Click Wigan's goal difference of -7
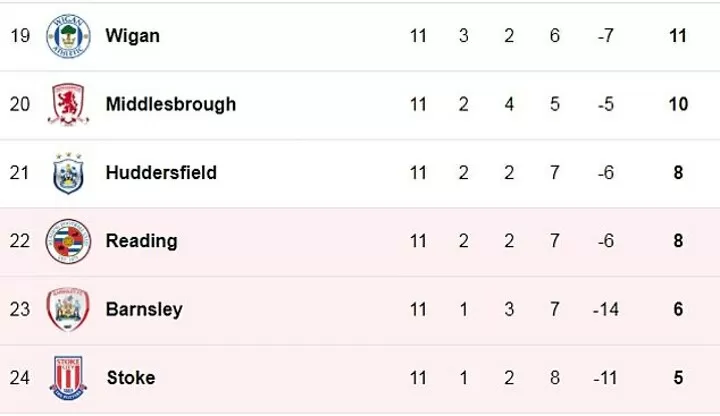This screenshot has width=720, height=416. tap(605, 36)
